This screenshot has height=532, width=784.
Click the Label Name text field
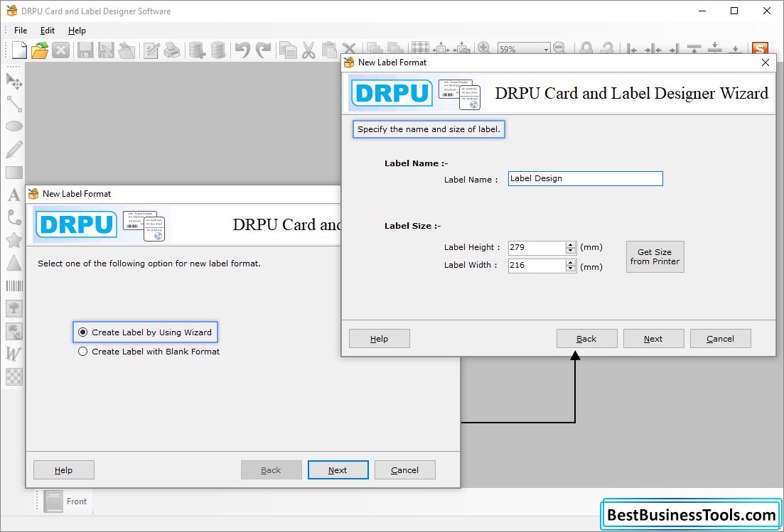click(586, 179)
